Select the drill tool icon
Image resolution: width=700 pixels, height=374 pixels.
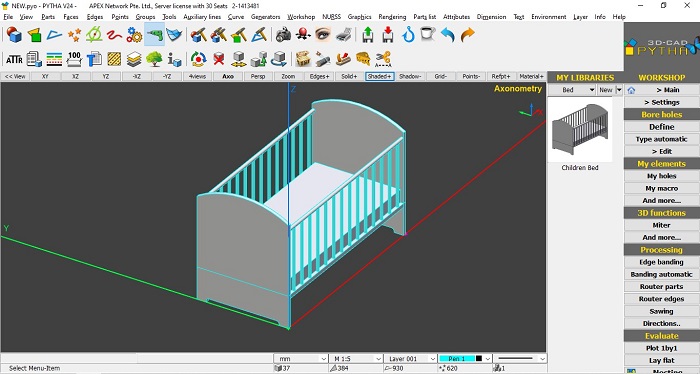click(x=154, y=34)
